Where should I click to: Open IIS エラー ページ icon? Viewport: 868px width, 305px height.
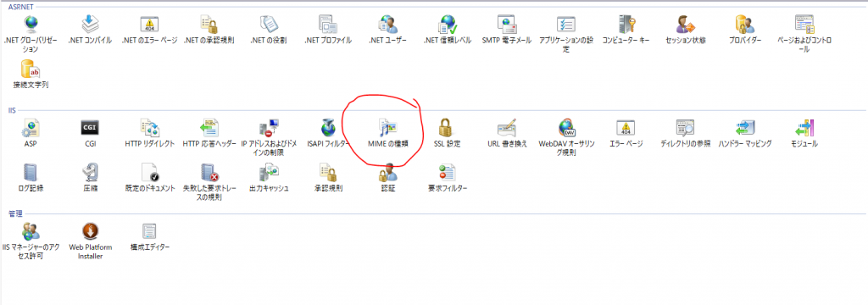point(626,127)
